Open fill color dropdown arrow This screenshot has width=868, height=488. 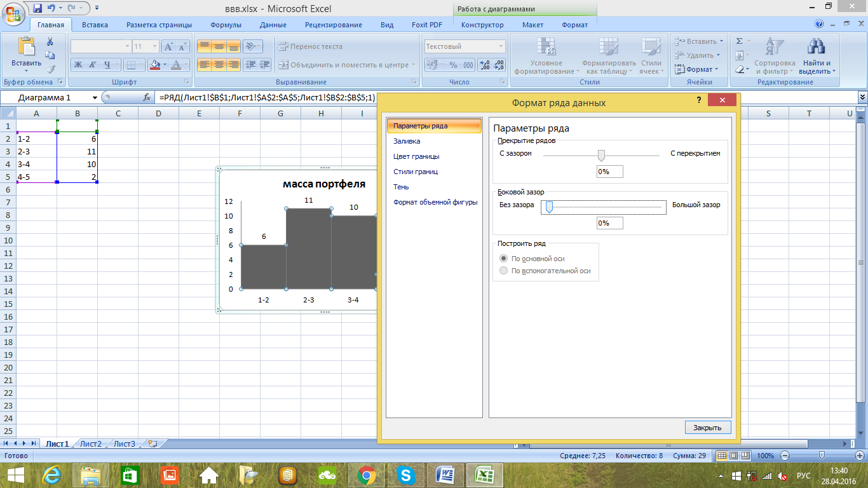[165, 65]
